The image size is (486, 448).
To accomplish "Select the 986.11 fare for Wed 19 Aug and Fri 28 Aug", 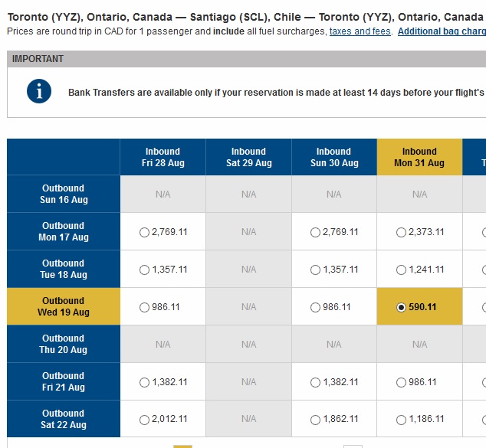I will click(145, 307).
